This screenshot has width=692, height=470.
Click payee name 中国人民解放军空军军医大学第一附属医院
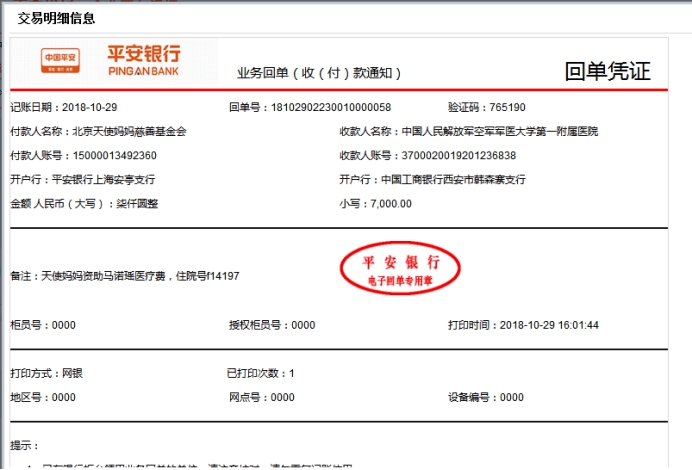click(500, 132)
